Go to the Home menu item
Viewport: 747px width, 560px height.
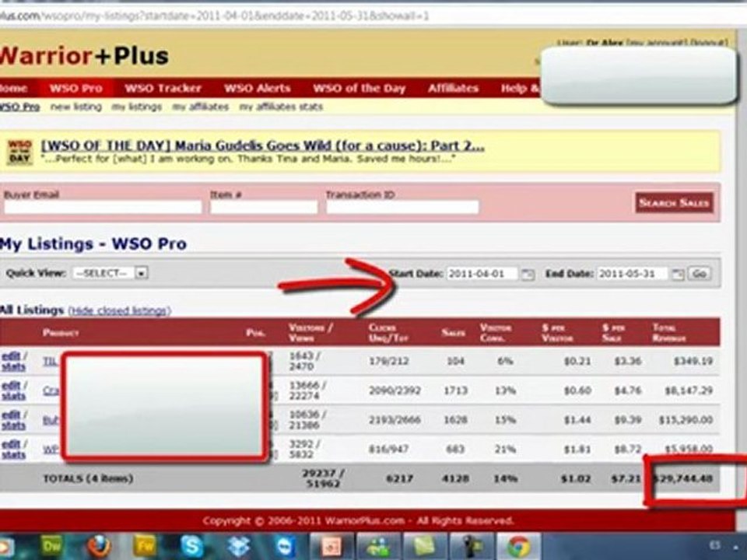click(13, 88)
